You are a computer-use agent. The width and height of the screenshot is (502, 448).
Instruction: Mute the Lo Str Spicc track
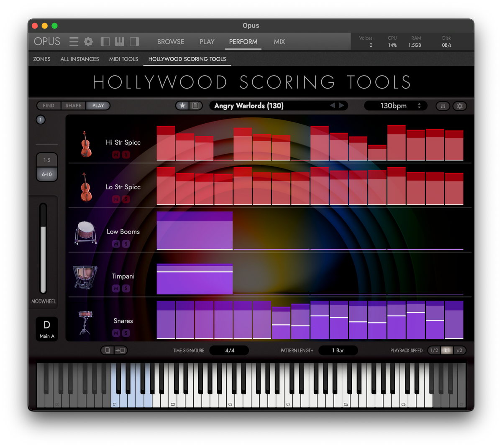click(x=116, y=199)
